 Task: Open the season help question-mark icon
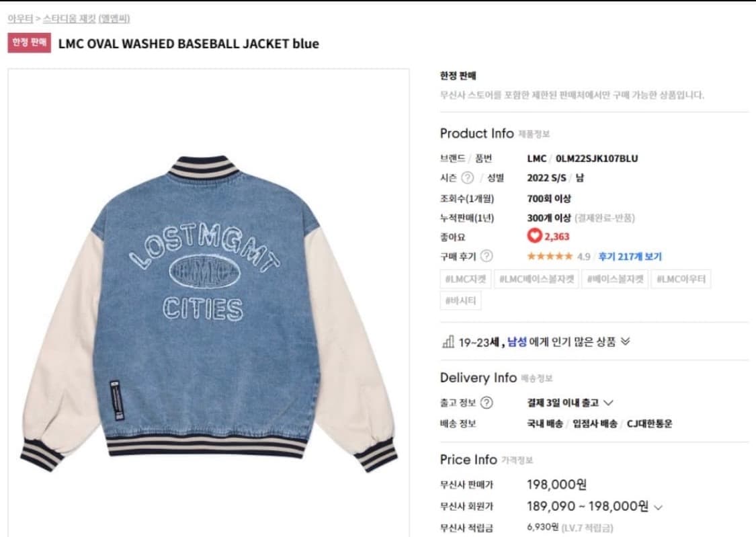467,178
